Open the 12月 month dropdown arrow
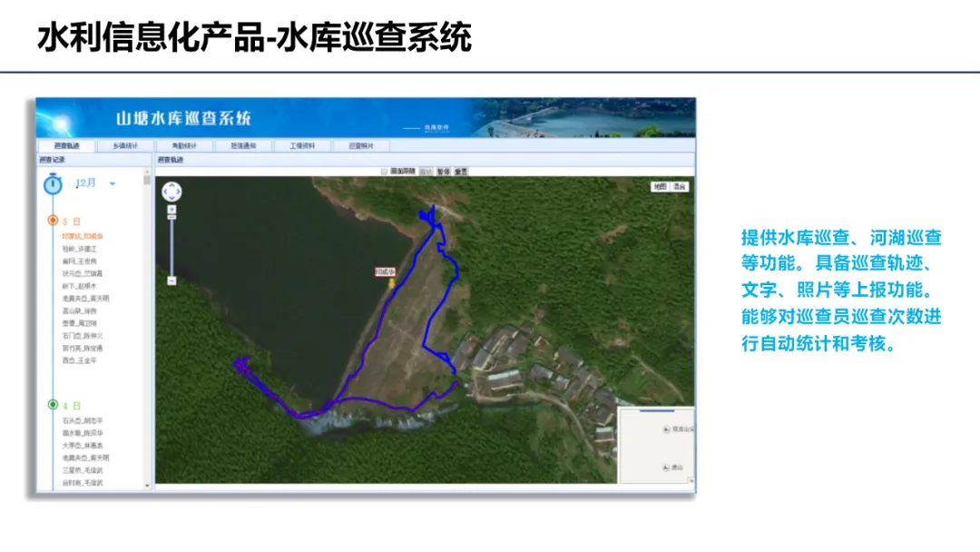The width and height of the screenshot is (980, 552). [x=113, y=183]
